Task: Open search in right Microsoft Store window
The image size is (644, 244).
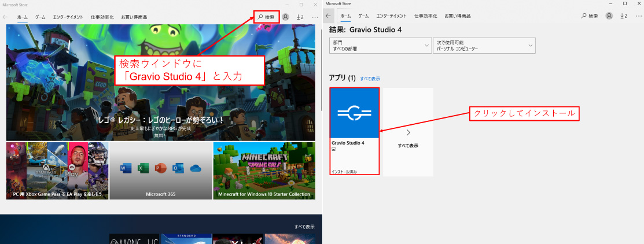Action: pyautogui.click(x=590, y=16)
